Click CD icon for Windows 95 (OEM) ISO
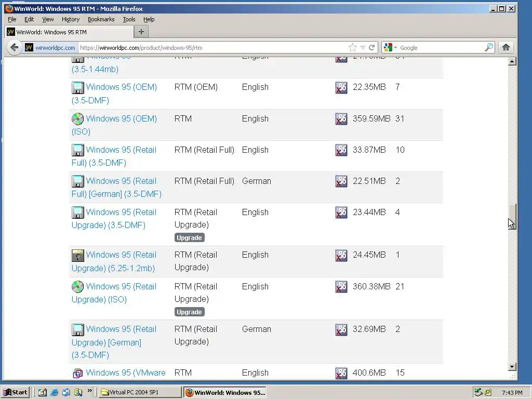Image resolution: width=532 pixels, height=399 pixels. (78, 119)
